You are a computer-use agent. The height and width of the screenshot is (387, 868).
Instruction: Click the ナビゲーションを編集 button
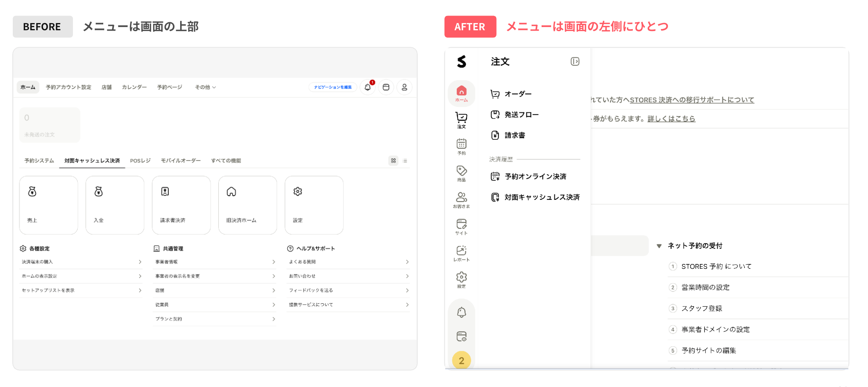click(x=332, y=87)
